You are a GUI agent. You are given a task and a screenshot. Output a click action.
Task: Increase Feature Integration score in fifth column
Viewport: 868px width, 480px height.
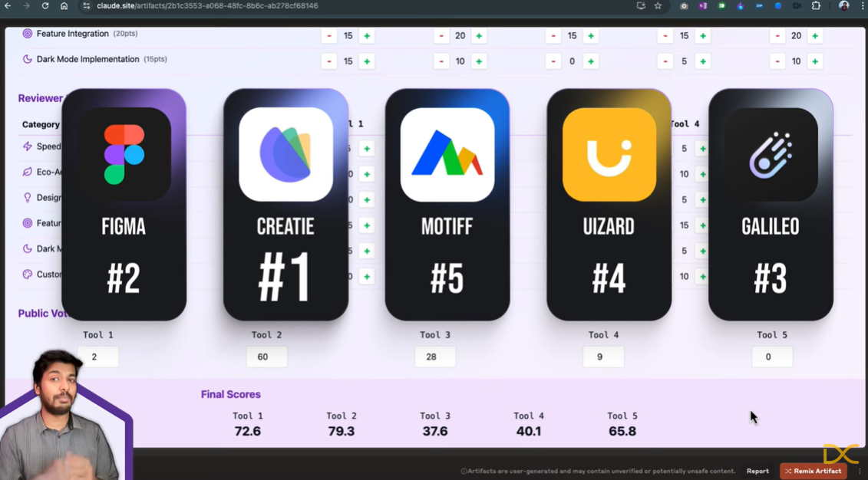(815, 36)
